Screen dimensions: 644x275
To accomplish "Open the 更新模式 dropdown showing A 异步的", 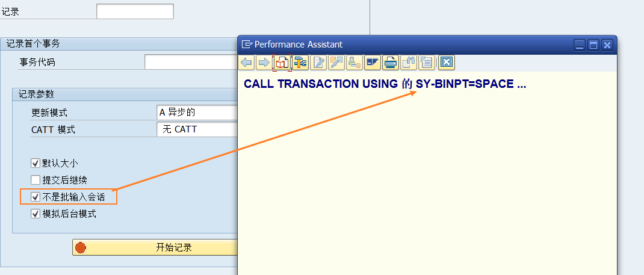I will [x=197, y=112].
